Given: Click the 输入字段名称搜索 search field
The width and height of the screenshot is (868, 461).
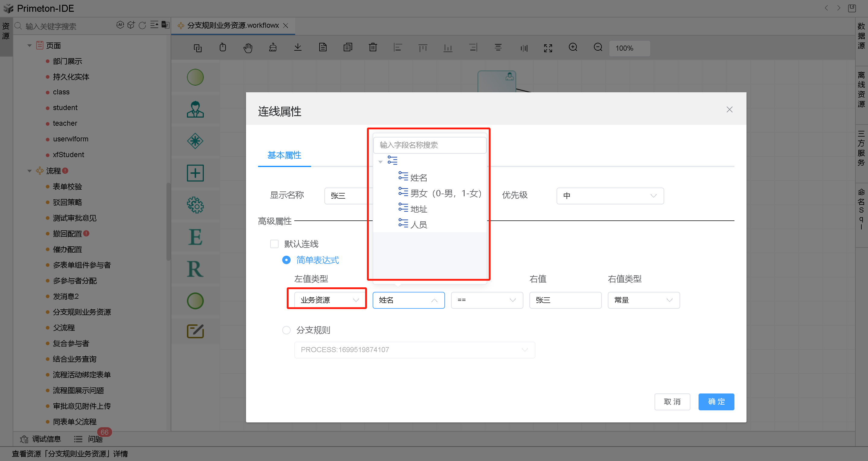Looking at the screenshot, I should (x=430, y=145).
